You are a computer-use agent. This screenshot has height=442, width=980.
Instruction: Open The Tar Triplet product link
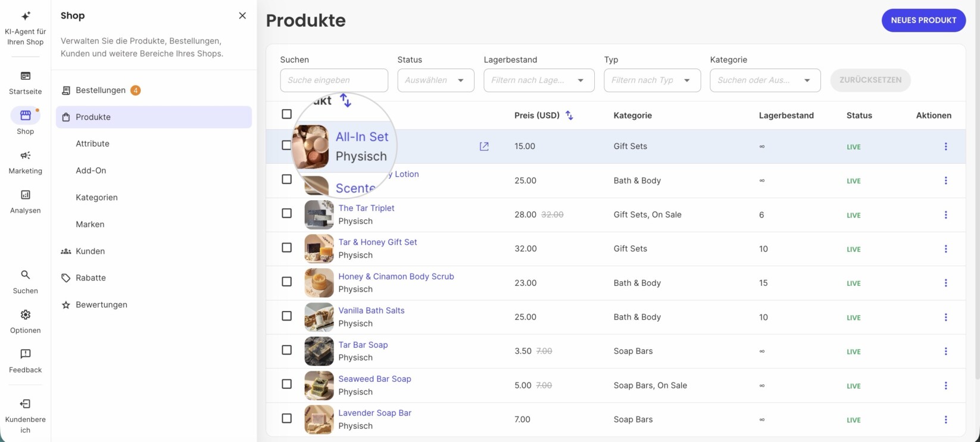366,208
